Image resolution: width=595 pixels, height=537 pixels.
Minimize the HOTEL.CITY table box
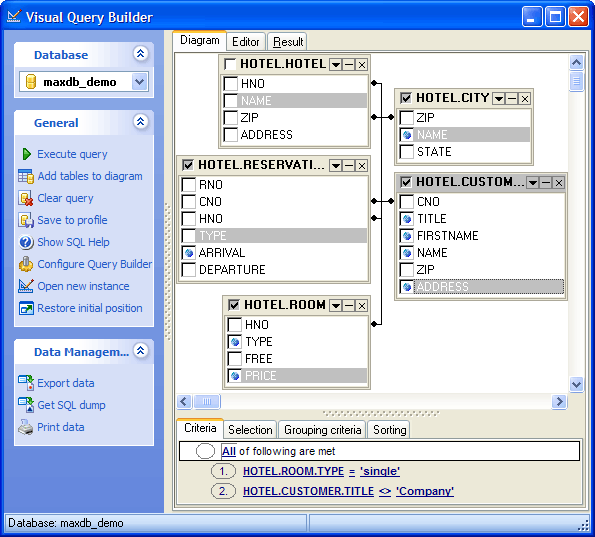click(x=512, y=99)
